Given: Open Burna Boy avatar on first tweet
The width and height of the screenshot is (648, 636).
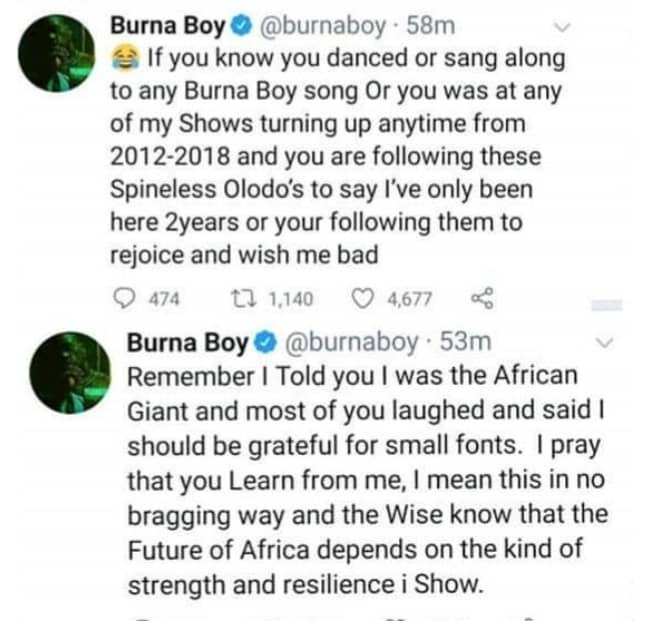Looking at the screenshot, I should tap(57, 54).
